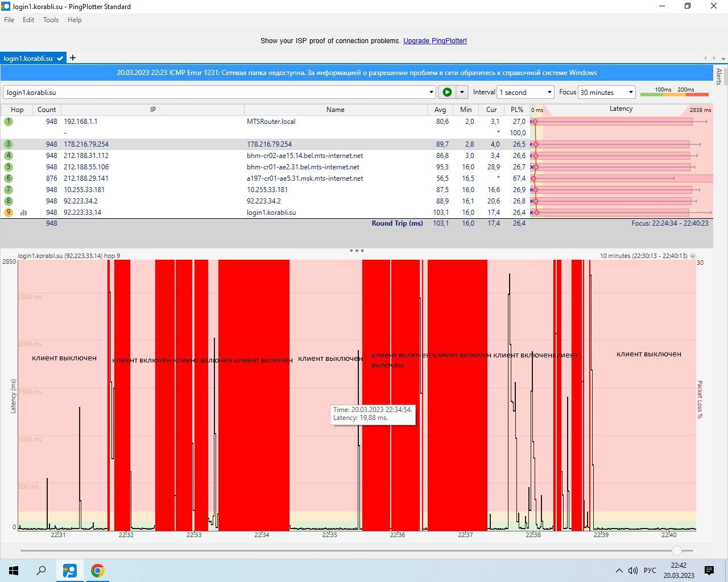Open the Windows Start menu
728x582 pixels.
14,571
